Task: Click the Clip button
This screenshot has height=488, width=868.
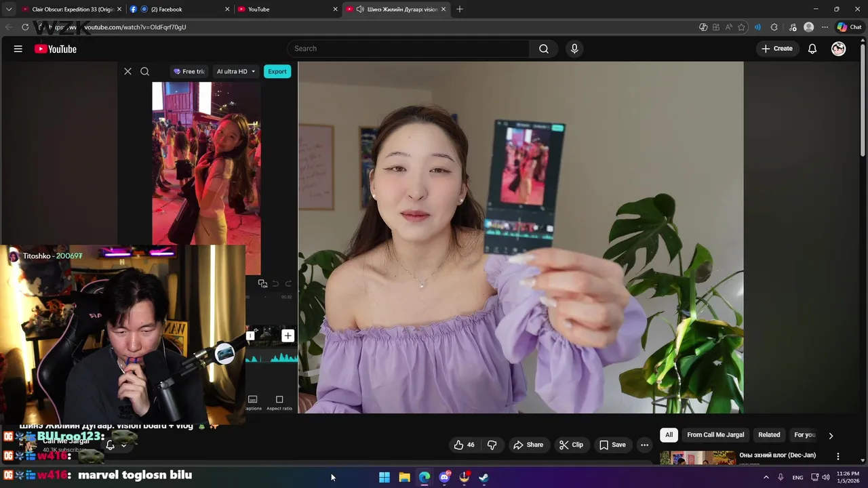Action: [571, 445]
